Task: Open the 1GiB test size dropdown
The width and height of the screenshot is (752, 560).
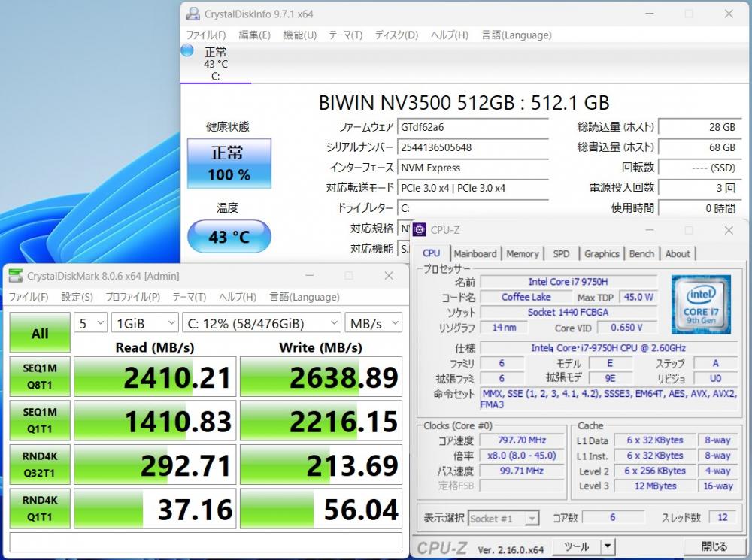Action: coord(145,323)
